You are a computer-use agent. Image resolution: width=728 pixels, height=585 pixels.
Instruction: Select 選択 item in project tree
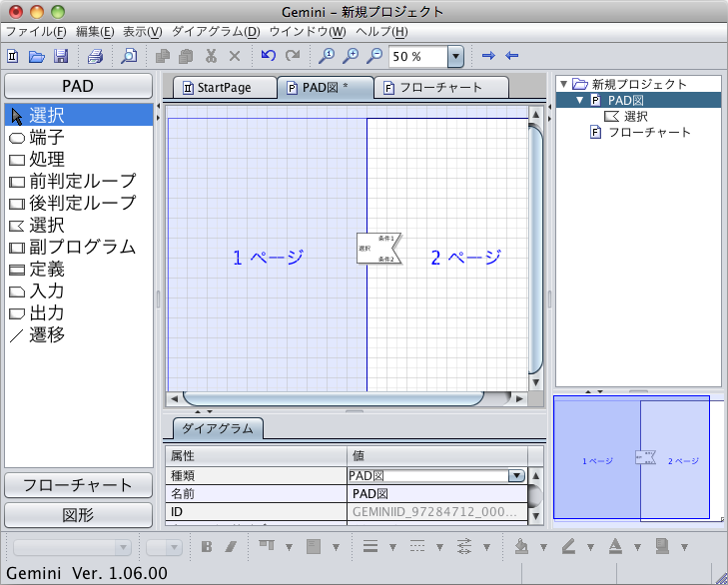[x=626, y=116]
